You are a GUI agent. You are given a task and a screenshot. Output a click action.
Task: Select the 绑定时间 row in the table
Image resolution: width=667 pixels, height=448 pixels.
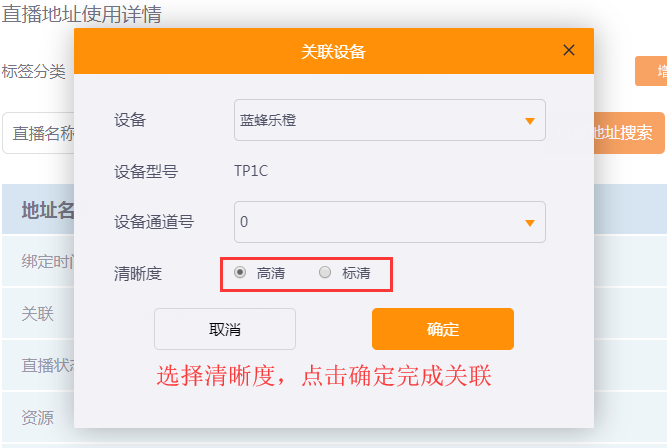click(38, 261)
